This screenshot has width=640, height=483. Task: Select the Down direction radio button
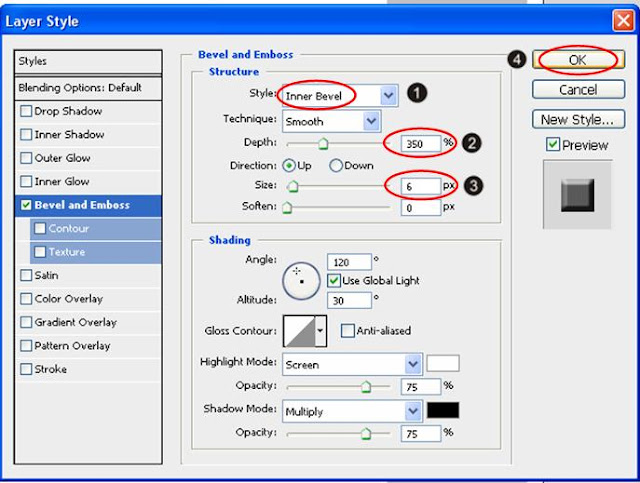[336, 165]
